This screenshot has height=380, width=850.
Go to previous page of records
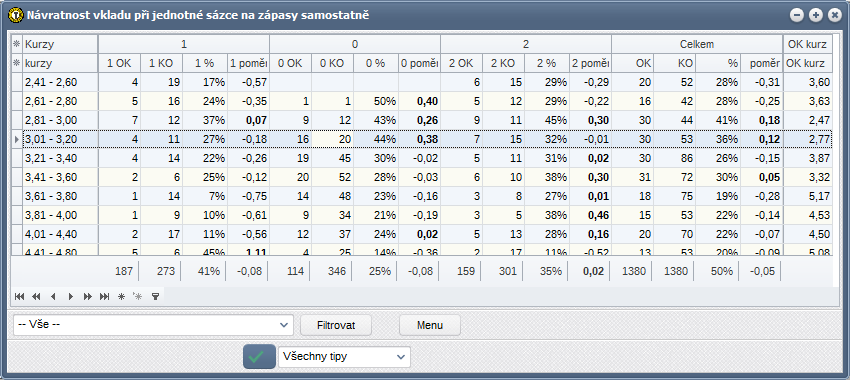pos(36,297)
